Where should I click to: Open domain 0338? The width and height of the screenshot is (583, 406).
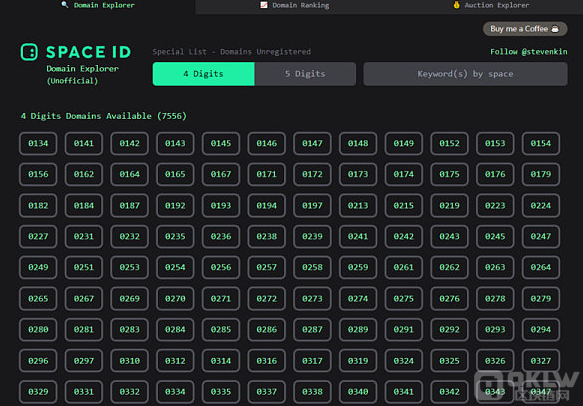coord(312,392)
